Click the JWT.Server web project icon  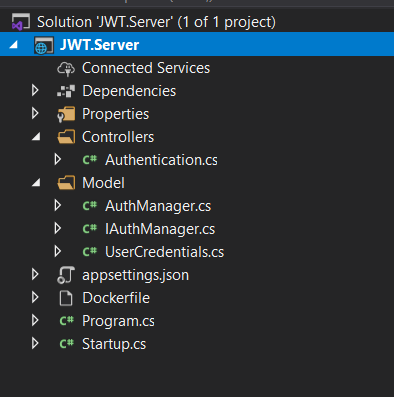coord(44,45)
